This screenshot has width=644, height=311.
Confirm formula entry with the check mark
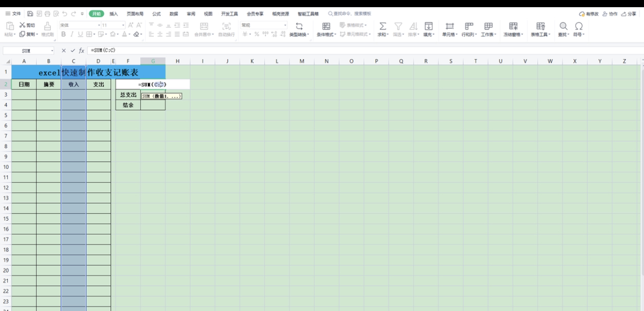click(72, 51)
